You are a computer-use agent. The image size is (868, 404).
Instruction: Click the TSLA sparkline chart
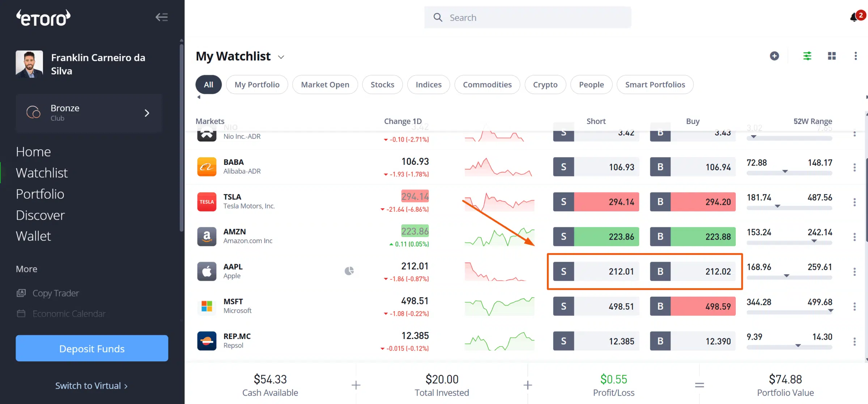click(499, 202)
